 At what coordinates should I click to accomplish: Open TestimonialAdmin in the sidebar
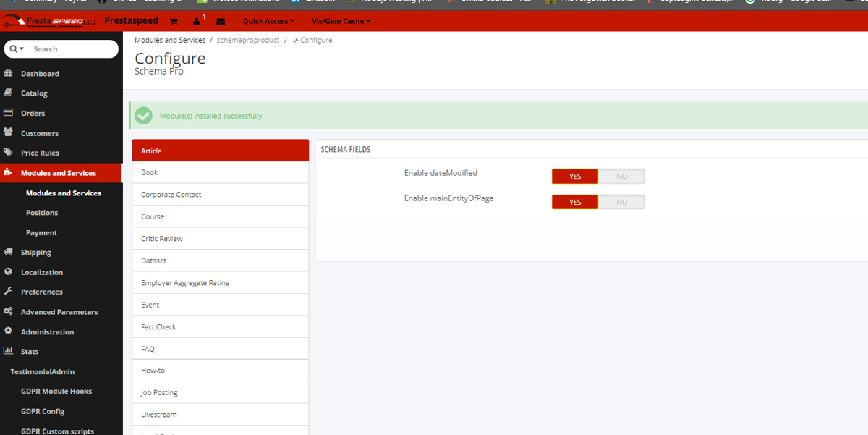42,371
